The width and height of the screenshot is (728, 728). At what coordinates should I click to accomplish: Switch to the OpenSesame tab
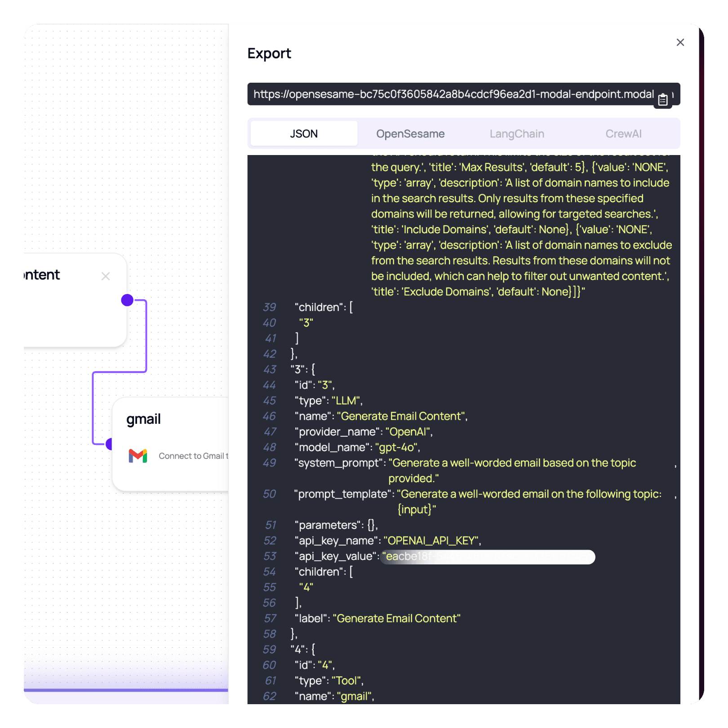click(x=410, y=133)
